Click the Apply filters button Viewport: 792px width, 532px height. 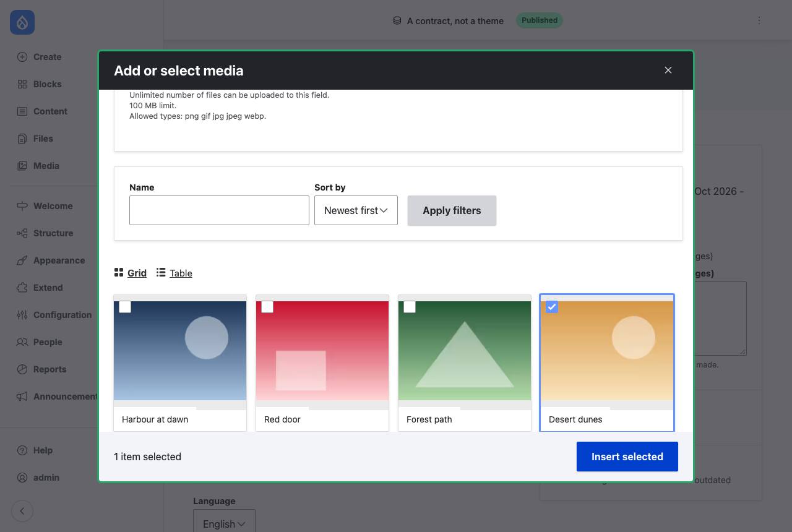(x=452, y=210)
